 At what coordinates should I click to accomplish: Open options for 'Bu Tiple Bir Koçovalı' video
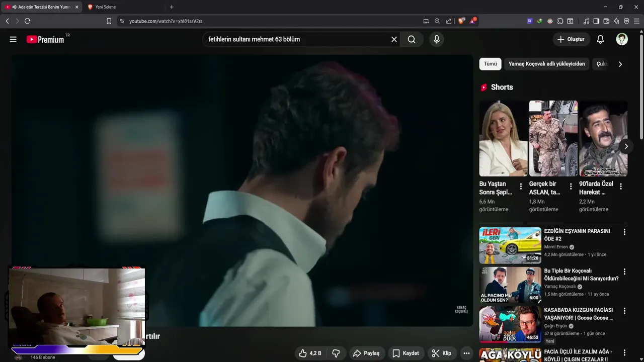[x=624, y=271]
